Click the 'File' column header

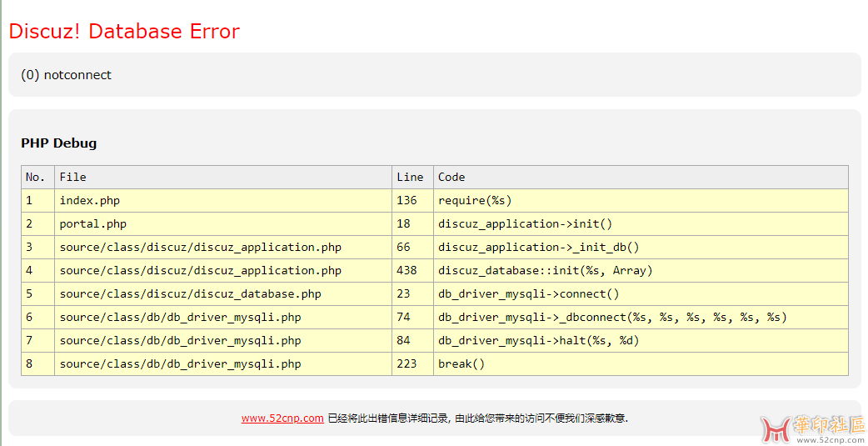point(223,178)
